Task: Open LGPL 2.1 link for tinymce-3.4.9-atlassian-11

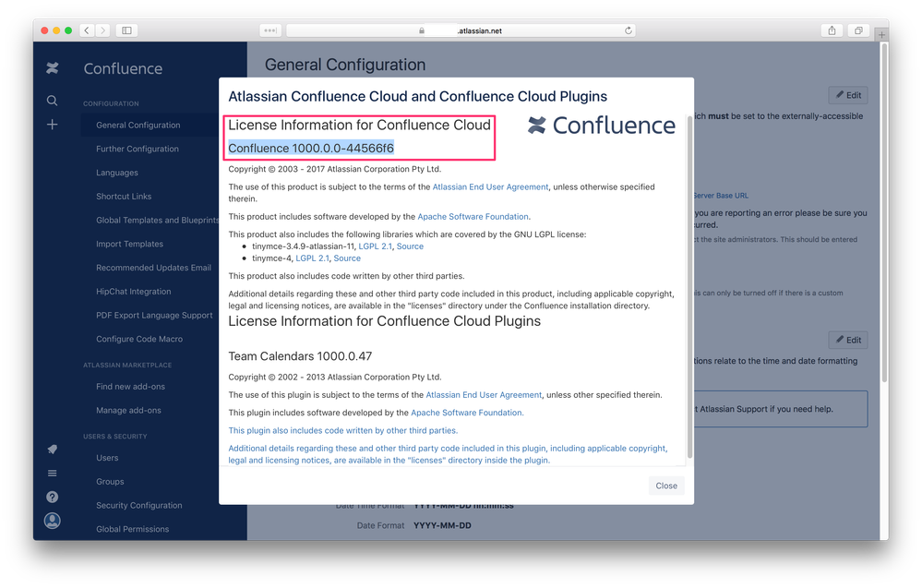Action: (x=375, y=246)
